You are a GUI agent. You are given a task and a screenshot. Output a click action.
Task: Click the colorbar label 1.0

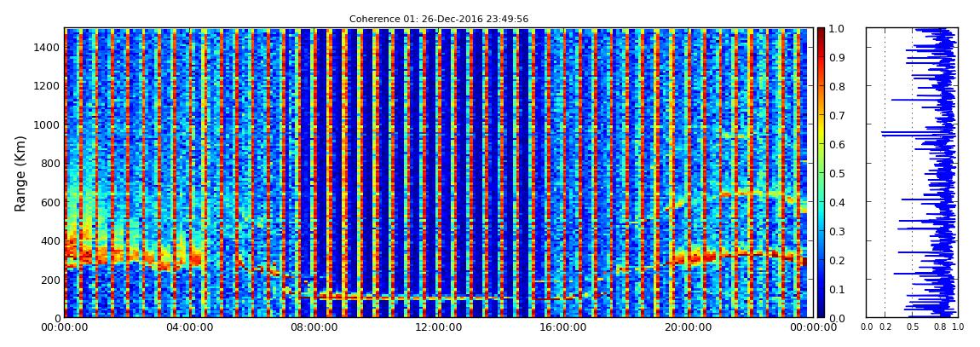pos(839,29)
